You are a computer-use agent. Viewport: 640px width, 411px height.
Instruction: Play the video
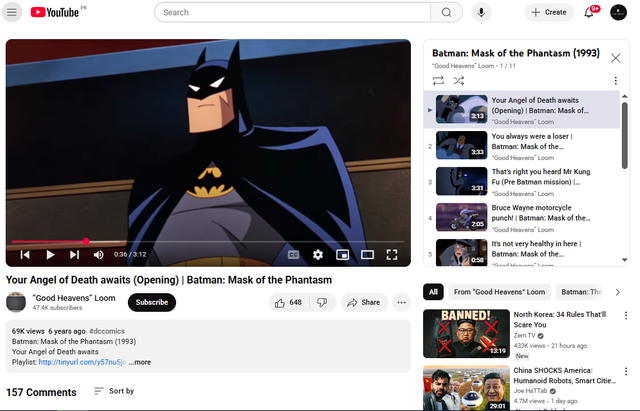50,255
